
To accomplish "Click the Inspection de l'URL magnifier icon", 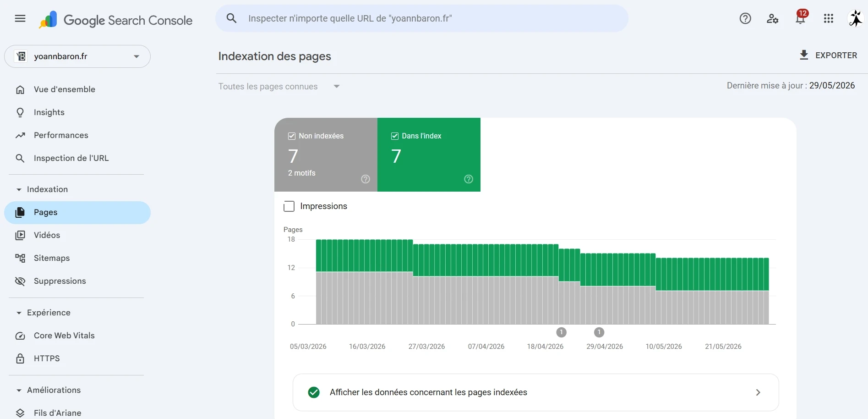I will click(x=20, y=158).
